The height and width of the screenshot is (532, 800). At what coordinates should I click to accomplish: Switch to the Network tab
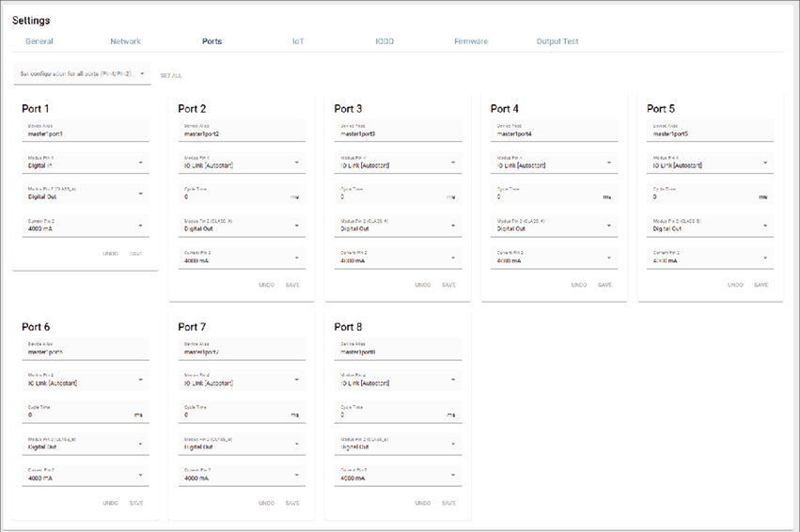[x=126, y=41]
